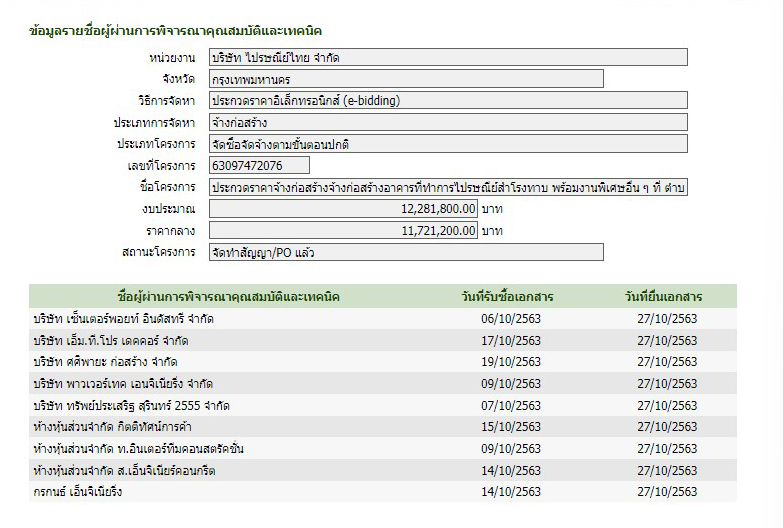
Task: Select the สถานะโครงการ field with จัดทำสัญญา/PO แล้ว
Action: click(405, 252)
